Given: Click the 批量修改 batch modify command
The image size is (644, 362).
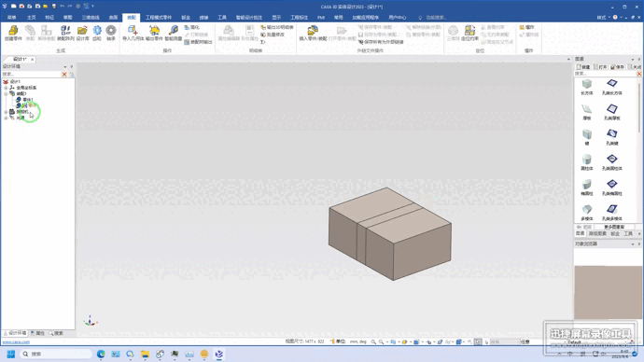Looking at the screenshot, I should click(273, 35).
